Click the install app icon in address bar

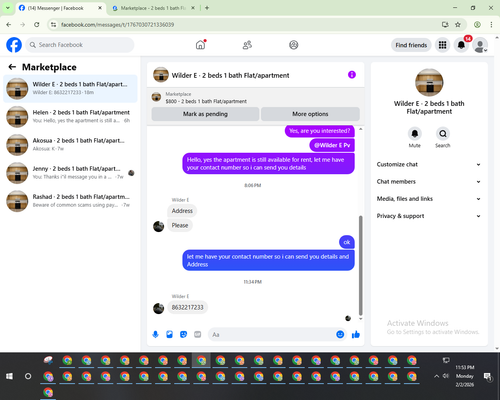(445, 25)
